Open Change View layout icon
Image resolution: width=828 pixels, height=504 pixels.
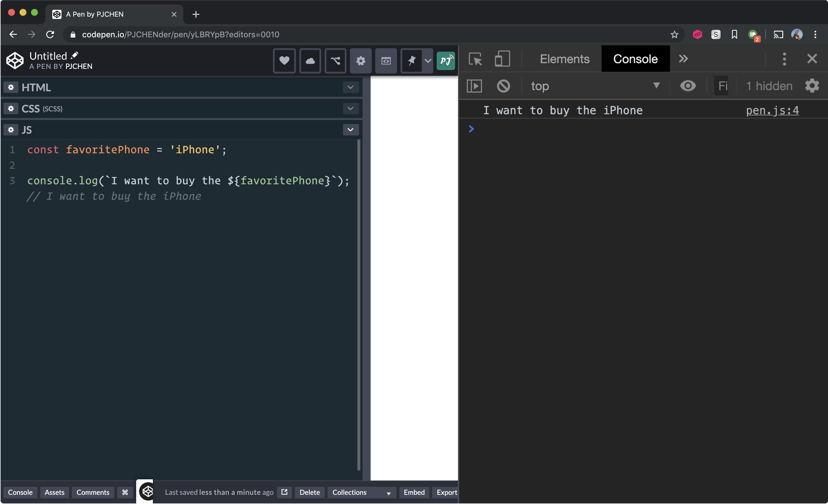pos(386,61)
